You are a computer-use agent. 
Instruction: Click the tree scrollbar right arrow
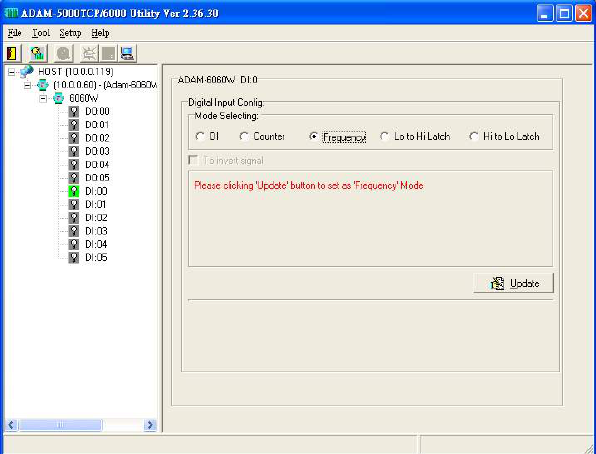(x=150, y=425)
